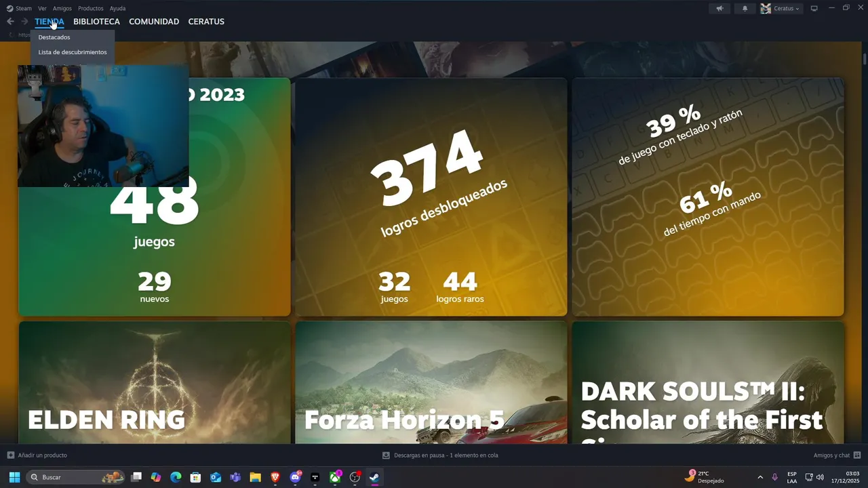Viewport: 868px width, 488px height.
Task: Click the download status icon in footer
Action: coord(386,455)
